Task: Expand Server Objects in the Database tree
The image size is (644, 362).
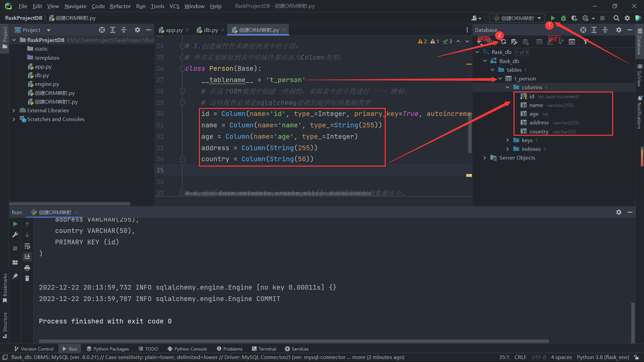Action: (x=485, y=158)
